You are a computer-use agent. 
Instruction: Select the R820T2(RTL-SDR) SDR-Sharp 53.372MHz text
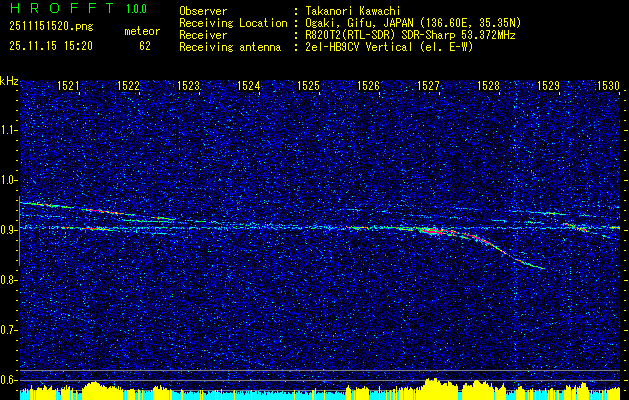pos(410,35)
